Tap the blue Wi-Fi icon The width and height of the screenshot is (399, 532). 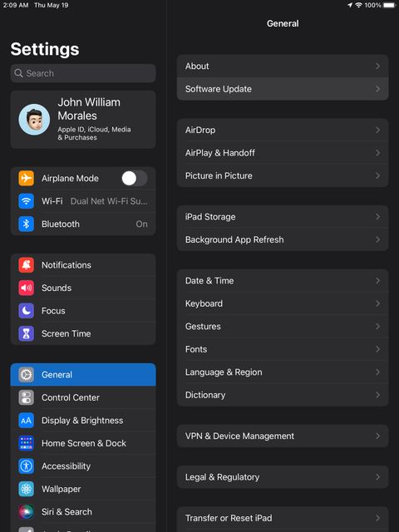(x=26, y=201)
